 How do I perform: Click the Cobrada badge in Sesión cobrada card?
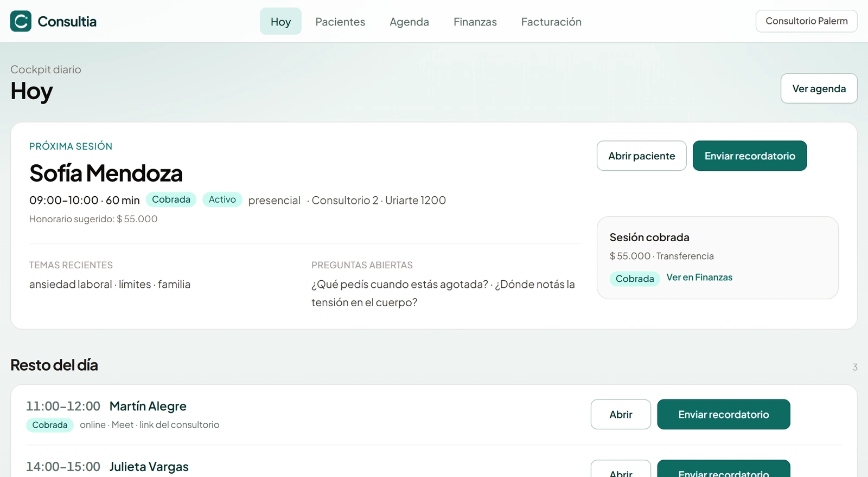[635, 279]
